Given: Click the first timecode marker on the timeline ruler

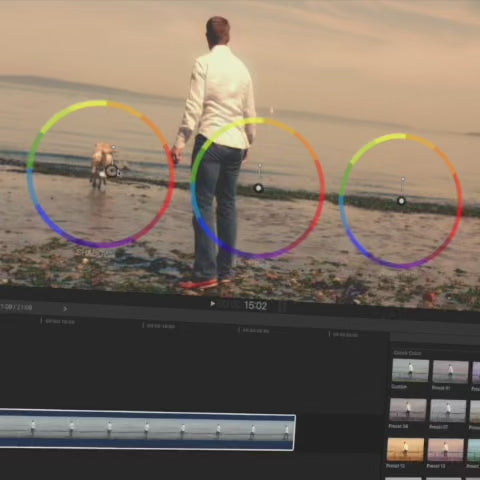Looking at the screenshot, I should point(59,322).
